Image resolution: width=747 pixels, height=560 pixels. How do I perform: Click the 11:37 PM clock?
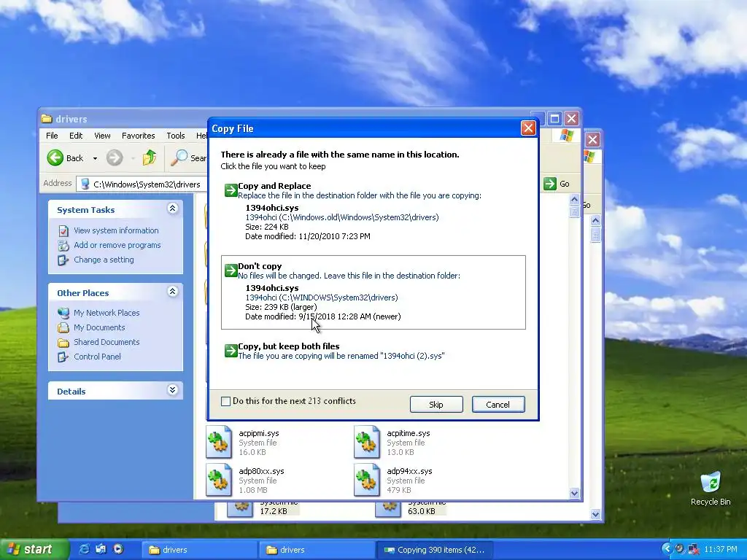point(720,550)
